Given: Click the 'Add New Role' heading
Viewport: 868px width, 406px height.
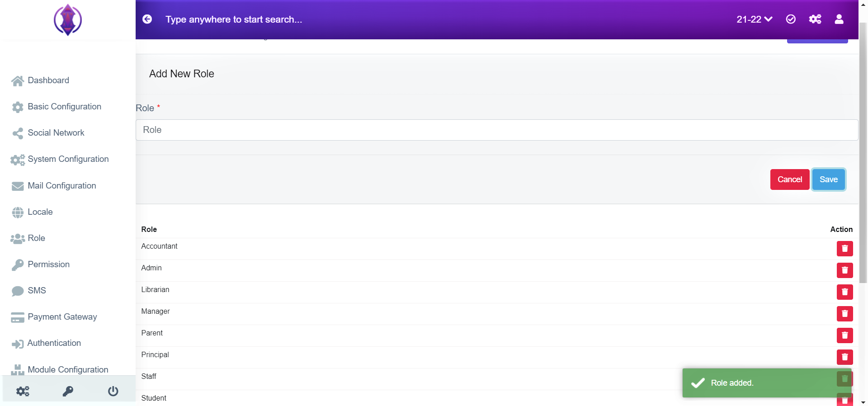Looking at the screenshot, I should 182,74.
